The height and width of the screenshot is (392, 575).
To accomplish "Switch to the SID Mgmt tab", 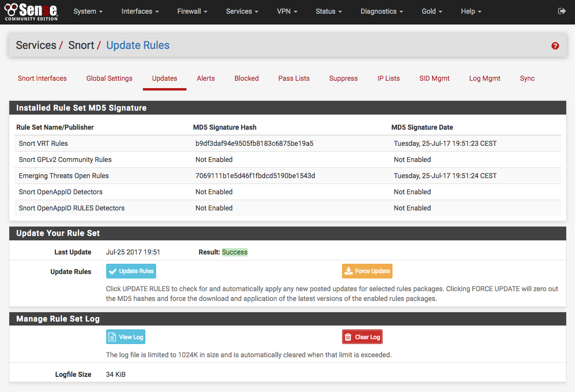I will pos(434,78).
